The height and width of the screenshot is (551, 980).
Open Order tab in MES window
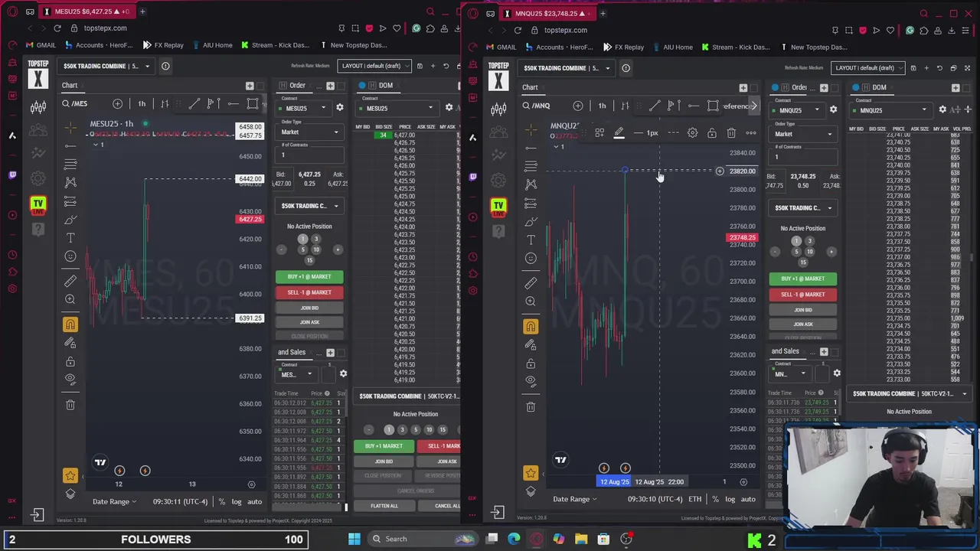coord(297,85)
